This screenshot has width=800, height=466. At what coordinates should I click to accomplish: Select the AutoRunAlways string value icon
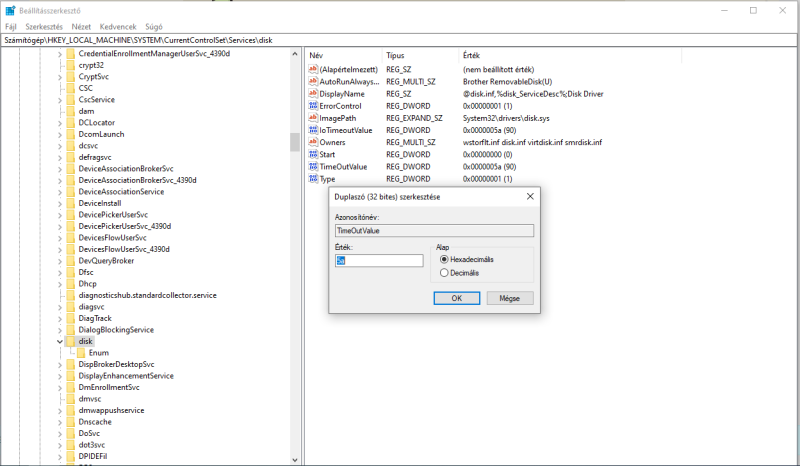pos(313,81)
